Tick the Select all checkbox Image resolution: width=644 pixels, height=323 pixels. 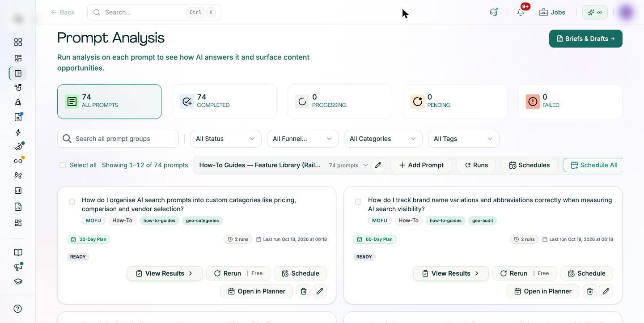[x=63, y=165]
